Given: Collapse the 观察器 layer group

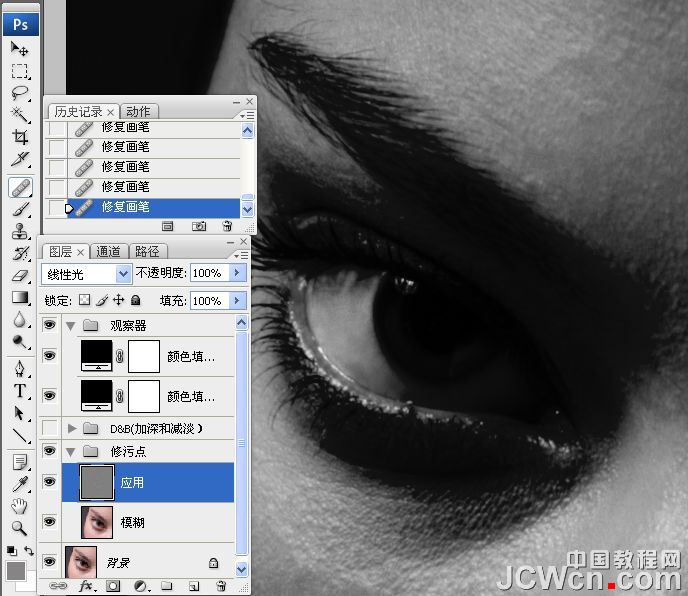Looking at the screenshot, I should pos(71,325).
